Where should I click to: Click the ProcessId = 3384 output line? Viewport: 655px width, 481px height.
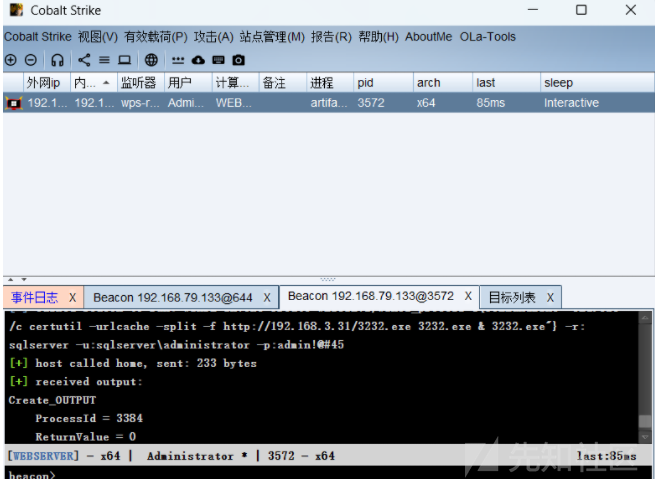coord(89,418)
